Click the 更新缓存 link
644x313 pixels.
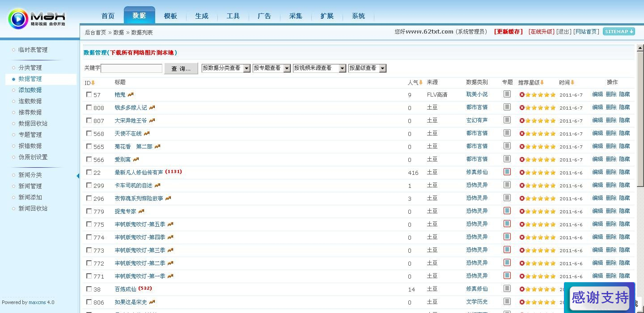pyautogui.click(x=508, y=32)
